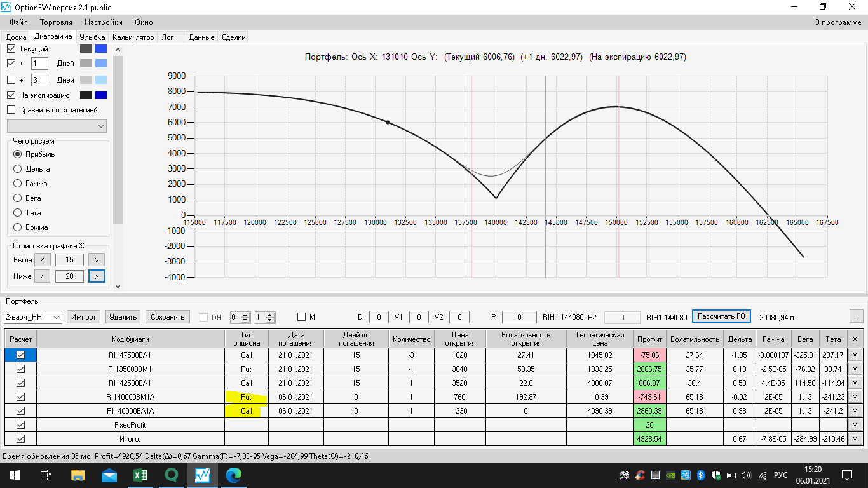
Task: Delete the RI147500BA1 row with X
Action: 855,355
